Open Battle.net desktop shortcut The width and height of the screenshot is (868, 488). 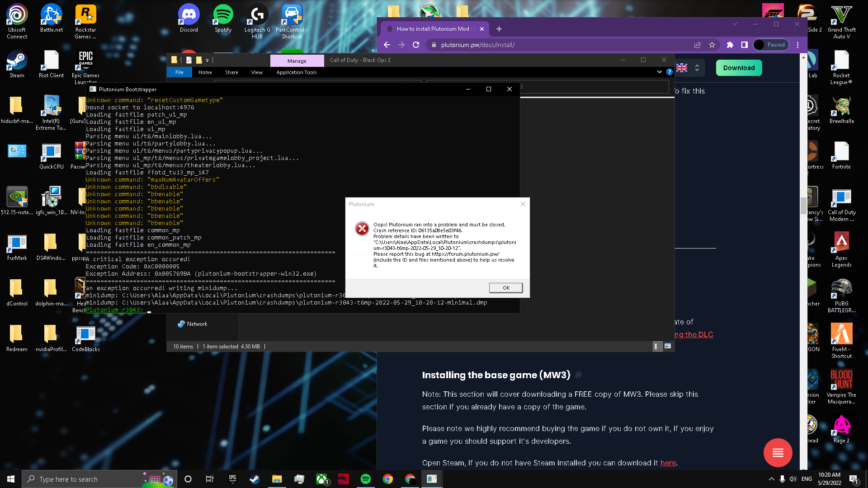(x=52, y=18)
